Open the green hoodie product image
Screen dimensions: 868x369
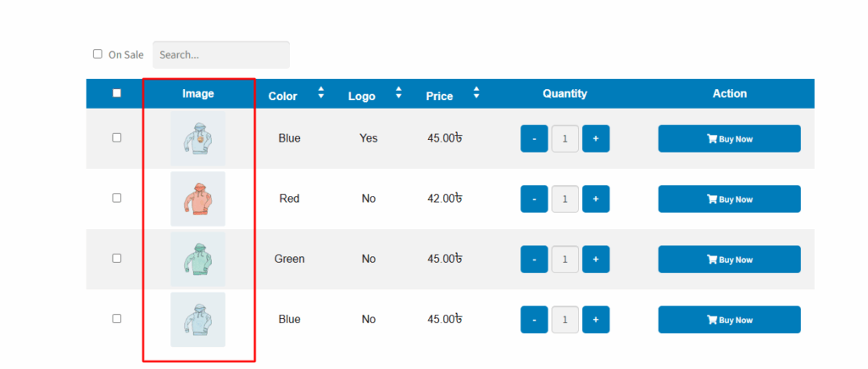click(198, 260)
